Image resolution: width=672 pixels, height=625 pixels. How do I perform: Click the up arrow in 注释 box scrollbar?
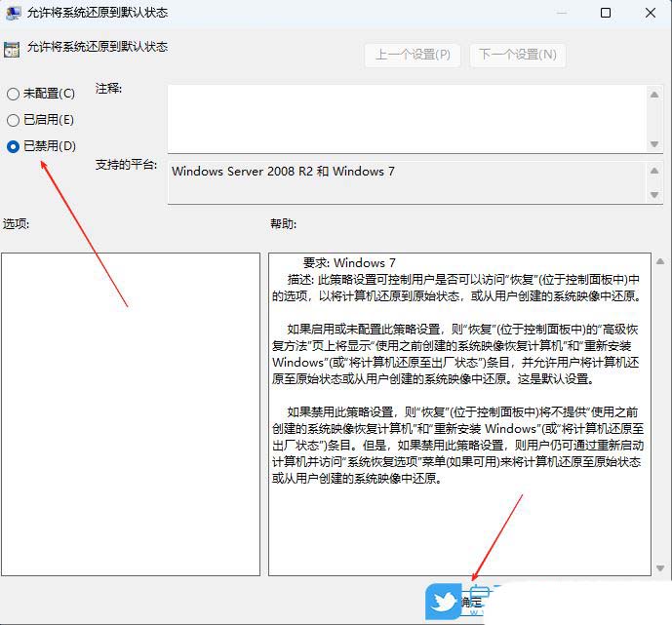(x=655, y=94)
